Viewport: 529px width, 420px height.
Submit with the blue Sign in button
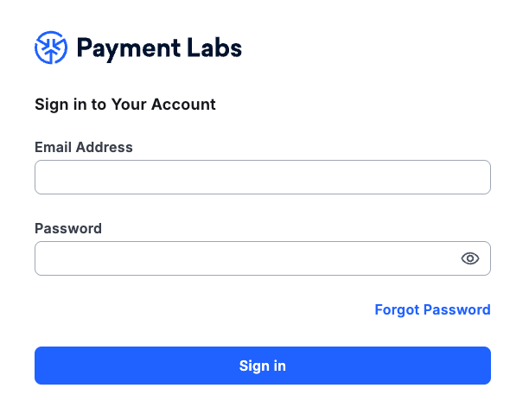click(x=263, y=366)
